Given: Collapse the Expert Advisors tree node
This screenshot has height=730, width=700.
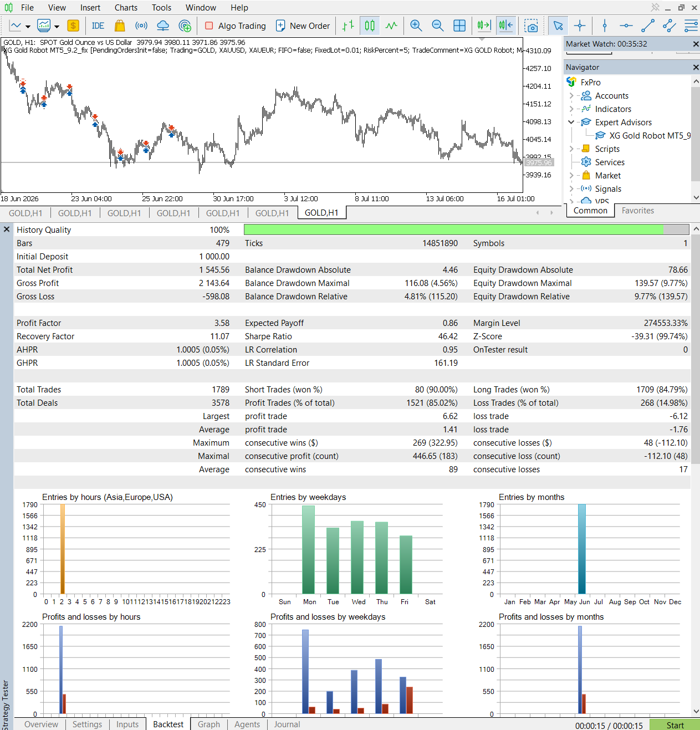Looking at the screenshot, I should coord(571,122).
